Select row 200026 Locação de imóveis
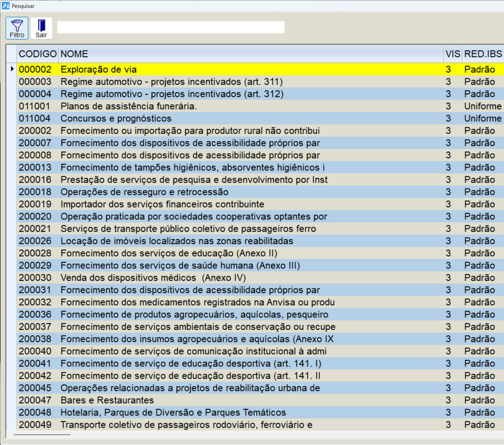Screen dimensions: 504x445 click(x=177, y=241)
